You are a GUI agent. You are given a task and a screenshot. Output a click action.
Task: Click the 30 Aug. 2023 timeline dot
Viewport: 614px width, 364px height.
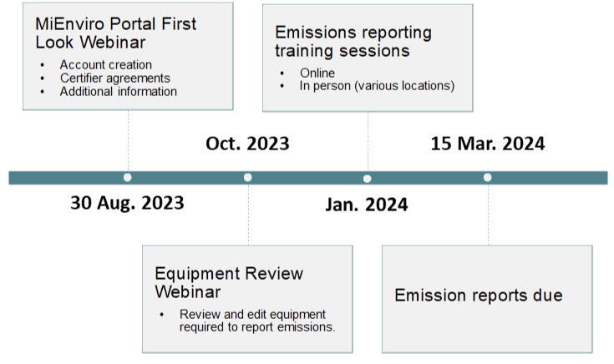coord(127,177)
